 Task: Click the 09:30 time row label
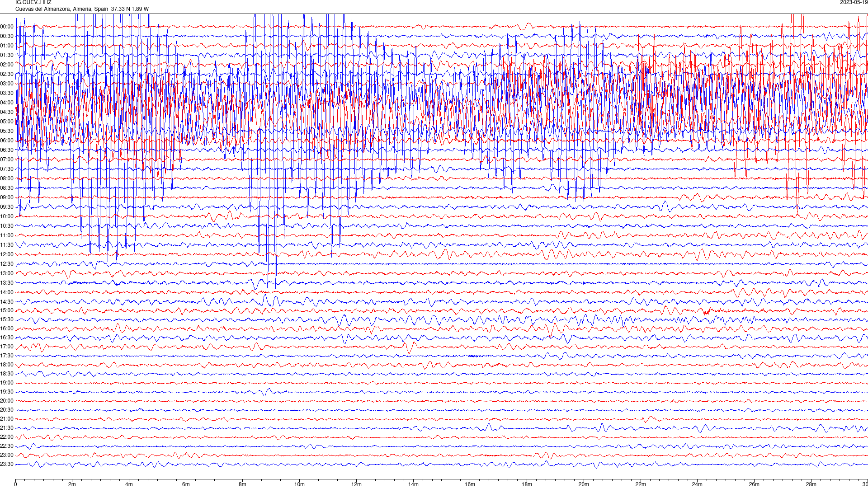point(7,207)
